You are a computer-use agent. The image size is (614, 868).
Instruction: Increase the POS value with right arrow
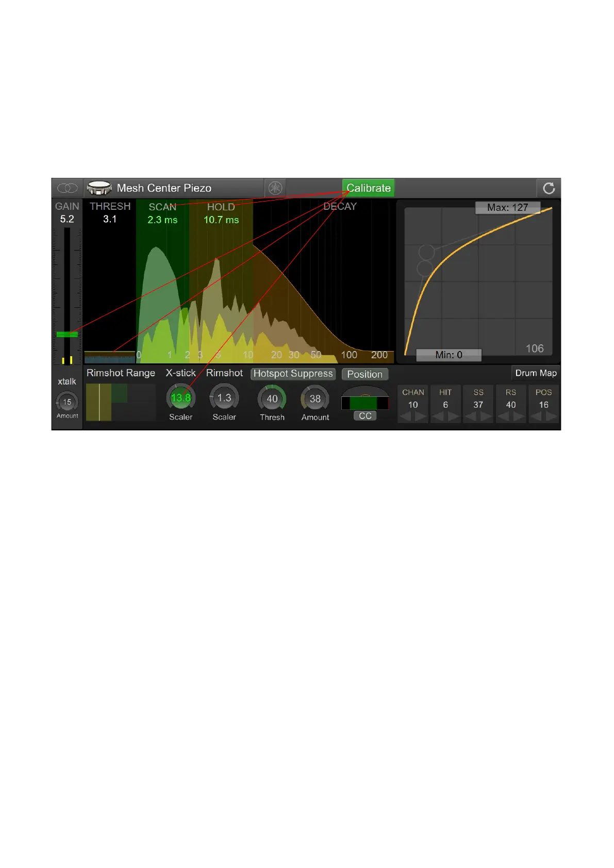(551, 416)
